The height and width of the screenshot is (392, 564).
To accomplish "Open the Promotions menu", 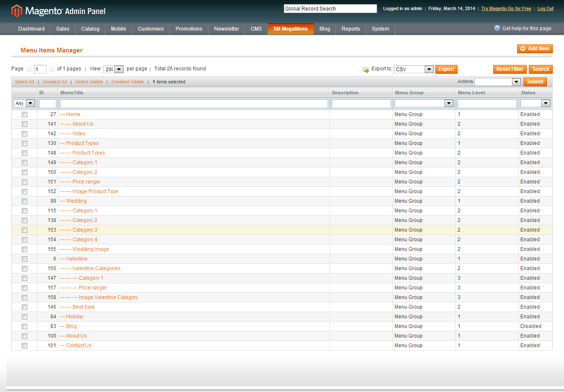I will (x=189, y=29).
